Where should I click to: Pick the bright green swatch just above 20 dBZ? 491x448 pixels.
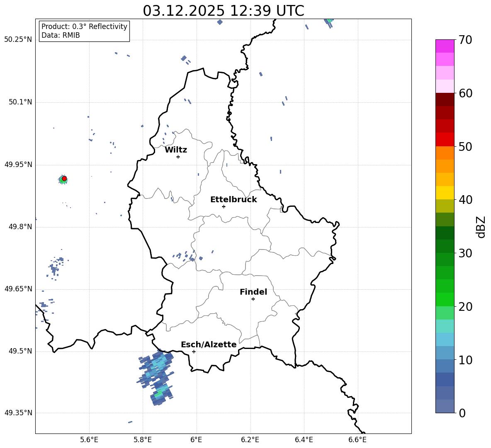coord(445,299)
